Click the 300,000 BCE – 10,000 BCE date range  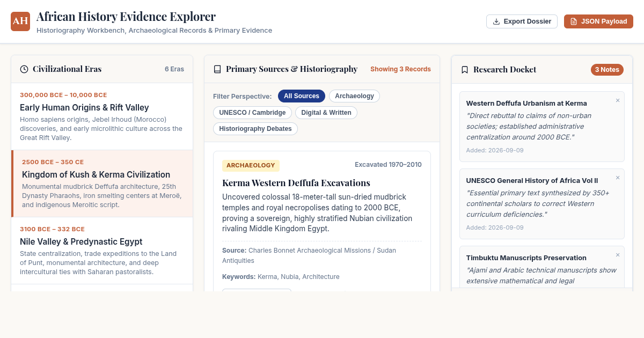click(x=63, y=95)
